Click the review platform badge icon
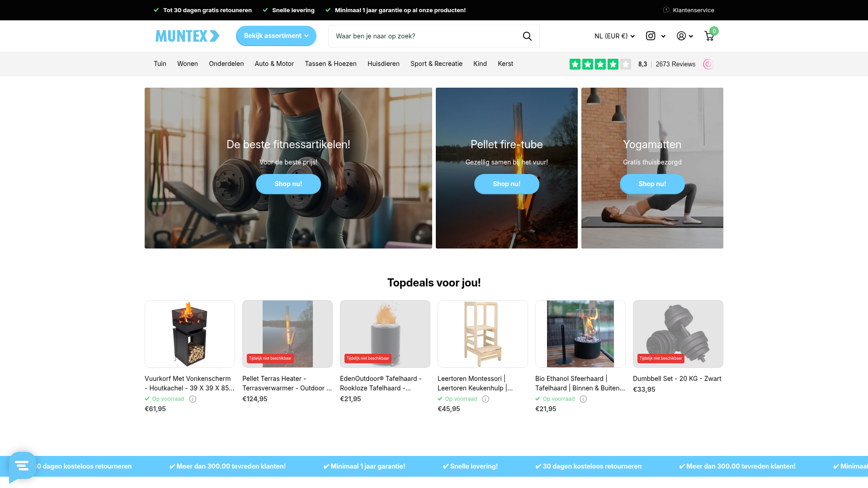The height and width of the screenshot is (488, 868). [x=708, y=64]
